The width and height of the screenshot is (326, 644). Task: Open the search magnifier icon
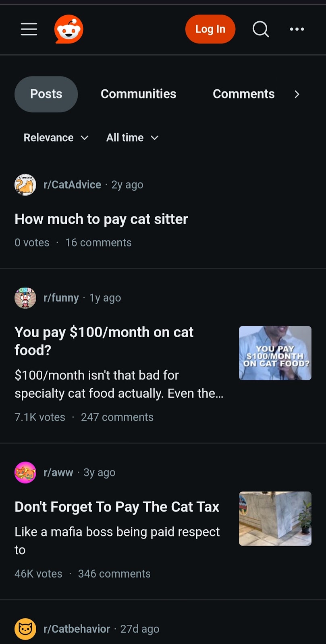(x=261, y=29)
